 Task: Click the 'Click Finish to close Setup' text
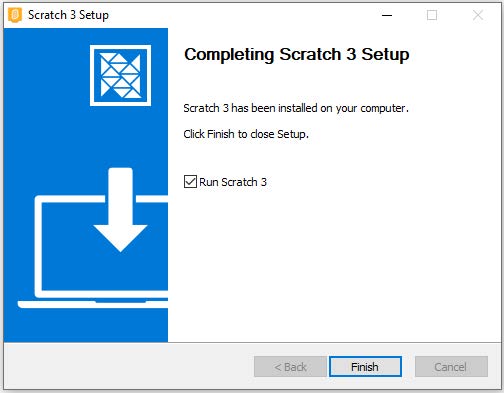pyautogui.click(x=246, y=134)
